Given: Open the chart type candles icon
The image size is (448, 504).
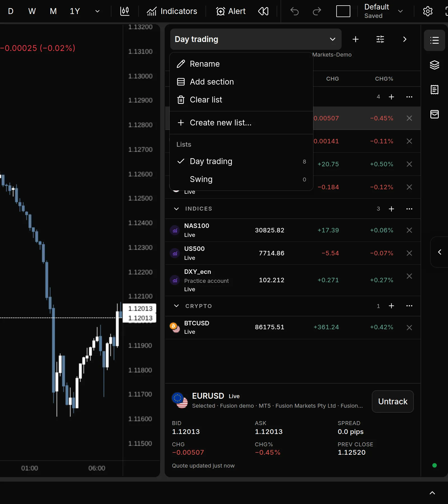Looking at the screenshot, I should coord(125,11).
